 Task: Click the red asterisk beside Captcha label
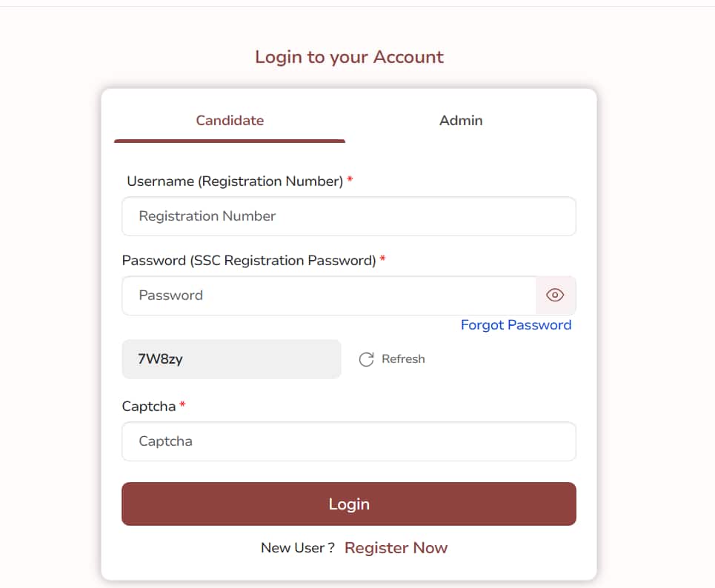click(182, 405)
